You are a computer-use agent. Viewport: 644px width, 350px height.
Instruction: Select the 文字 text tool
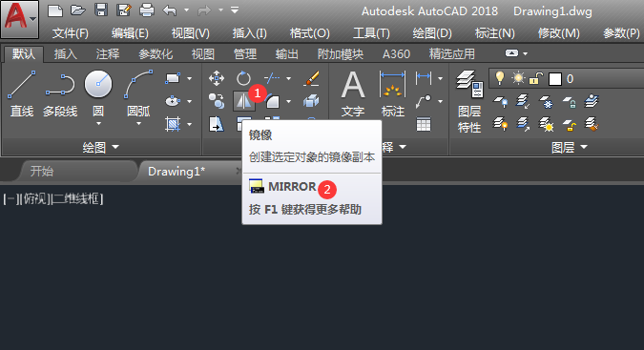pyautogui.click(x=353, y=93)
